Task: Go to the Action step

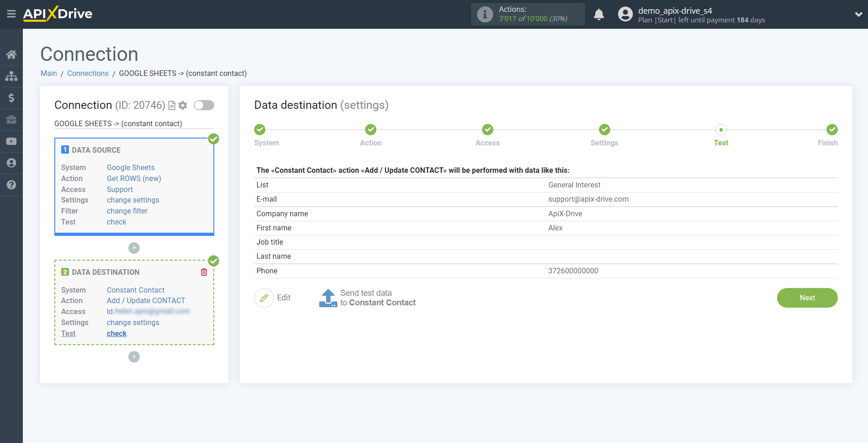Action: pos(371,130)
